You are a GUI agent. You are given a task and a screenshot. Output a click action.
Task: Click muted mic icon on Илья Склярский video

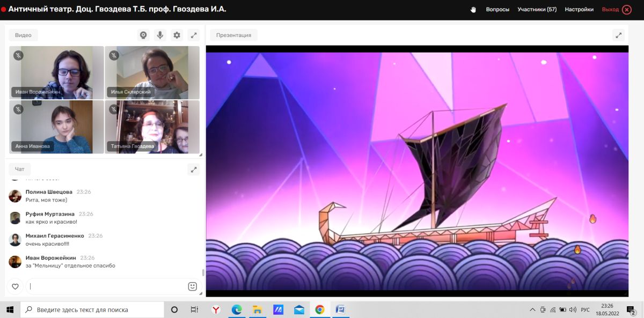pyautogui.click(x=114, y=55)
